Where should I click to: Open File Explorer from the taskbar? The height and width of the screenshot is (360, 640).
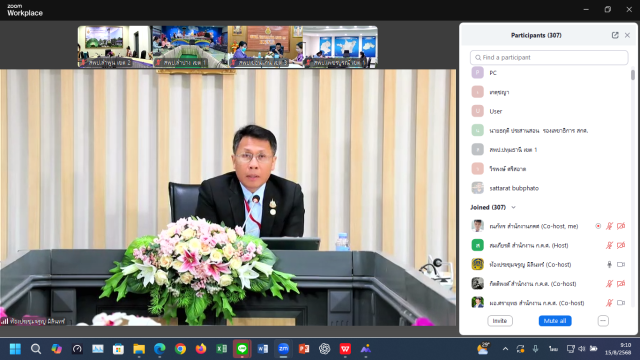(139, 349)
